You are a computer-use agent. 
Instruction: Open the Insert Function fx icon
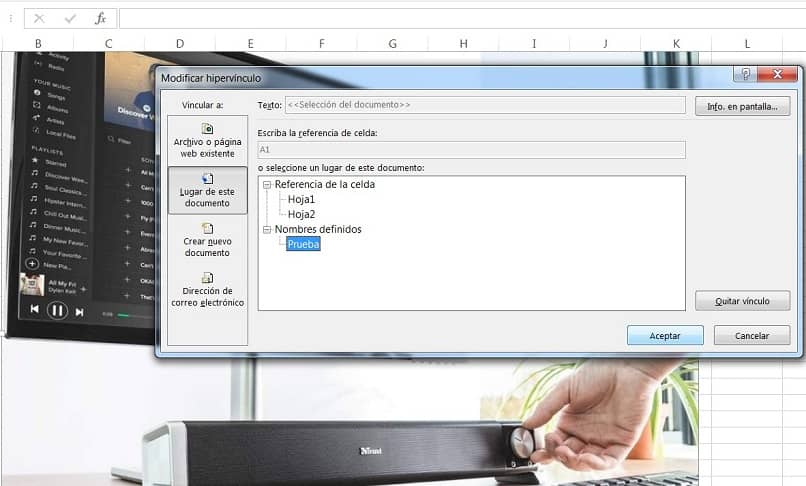[100, 19]
